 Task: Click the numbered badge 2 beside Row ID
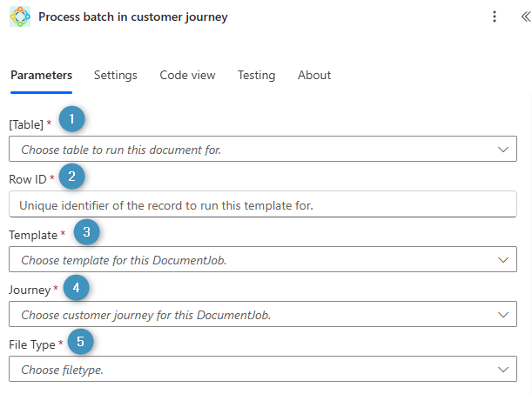tap(72, 177)
